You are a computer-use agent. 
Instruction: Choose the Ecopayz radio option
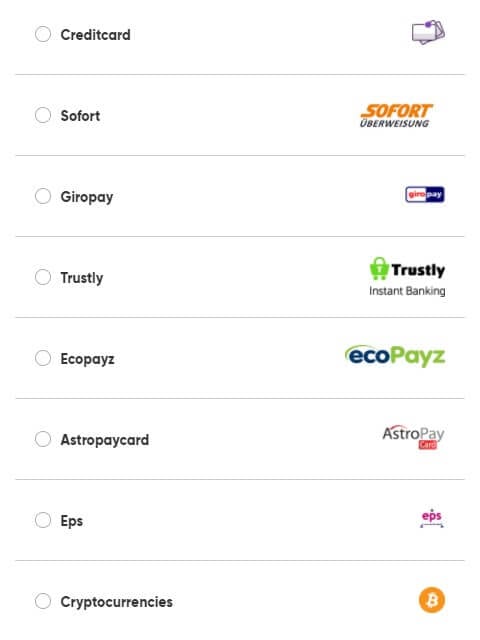point(43,358)
